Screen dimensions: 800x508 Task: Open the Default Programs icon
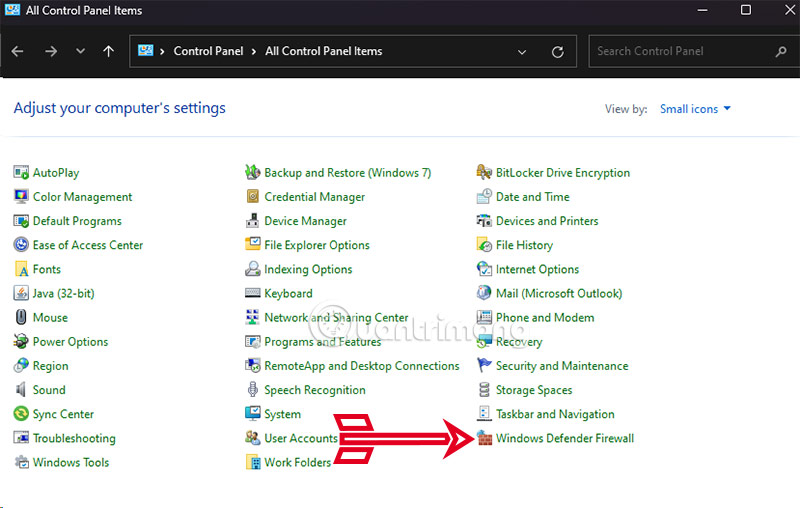[21, 221]
